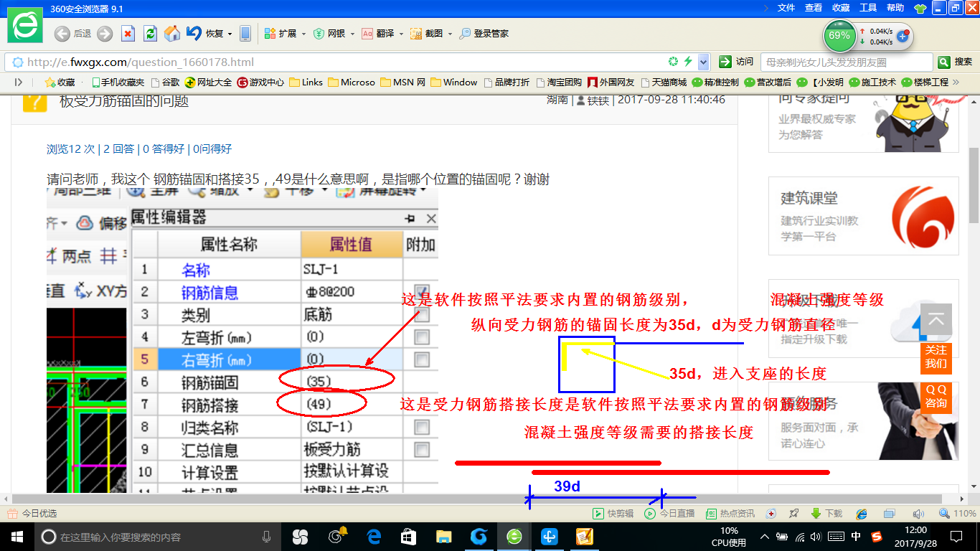The height and width of the screenshot is (551, 980).
Task: Open the address bar history dropdown
Action: point(704,62)
